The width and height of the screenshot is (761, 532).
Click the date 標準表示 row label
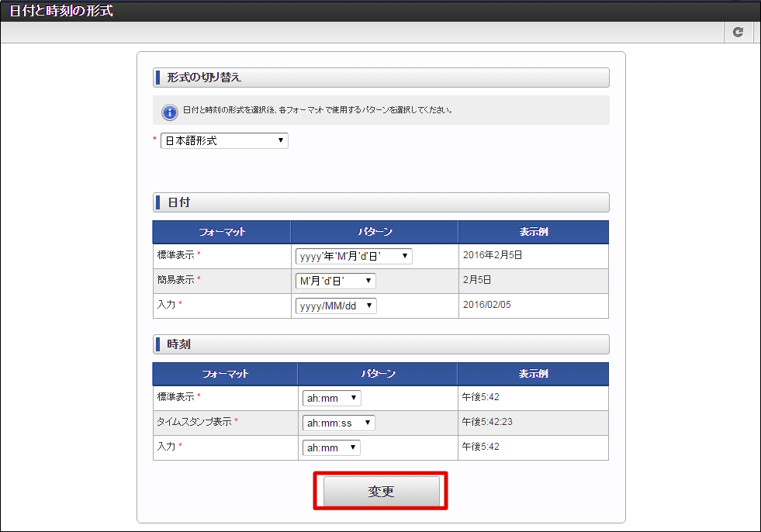[175, 255]
